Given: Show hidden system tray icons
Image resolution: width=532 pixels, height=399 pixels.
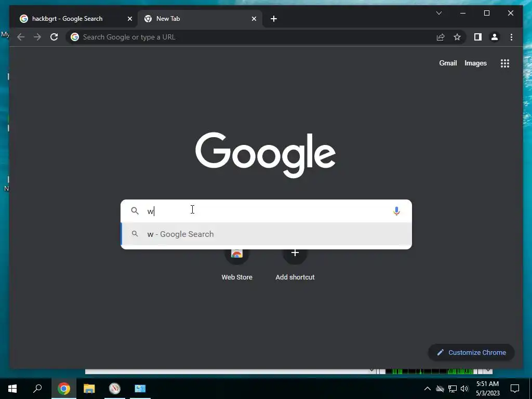Looking at the screenshot, I should pos(428,389).
